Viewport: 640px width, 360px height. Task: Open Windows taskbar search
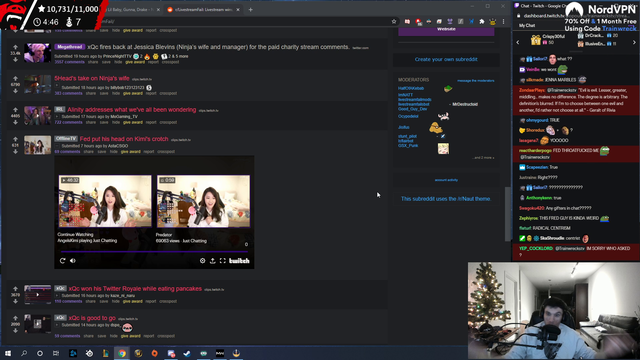(24, 353)
